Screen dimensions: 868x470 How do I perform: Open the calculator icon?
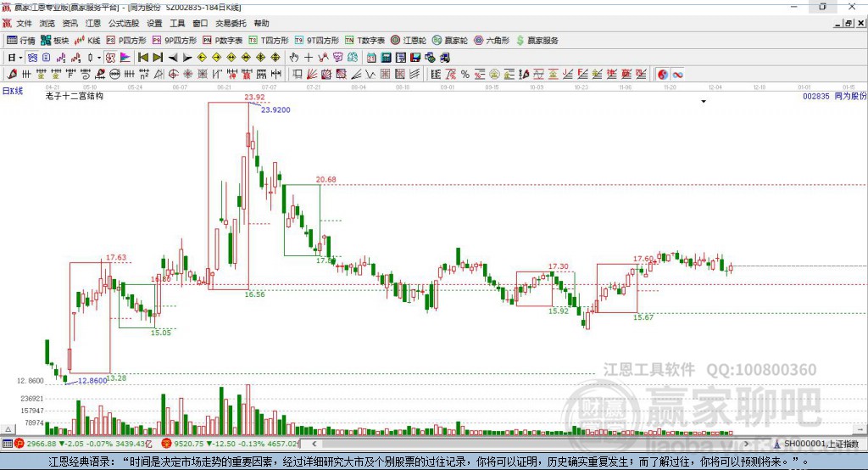coord(387,58)
